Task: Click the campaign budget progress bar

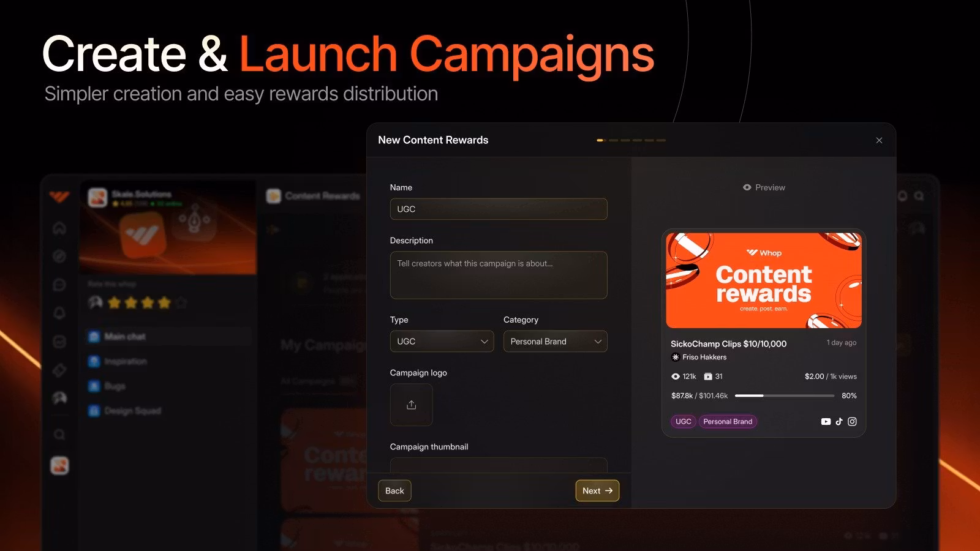Action: 785,395
